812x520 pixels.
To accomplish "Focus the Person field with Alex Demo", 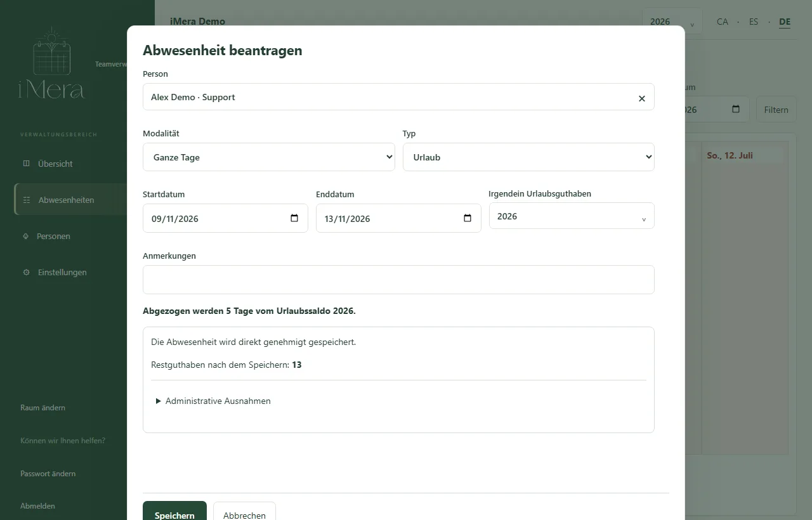I will (x=398, y=97).
